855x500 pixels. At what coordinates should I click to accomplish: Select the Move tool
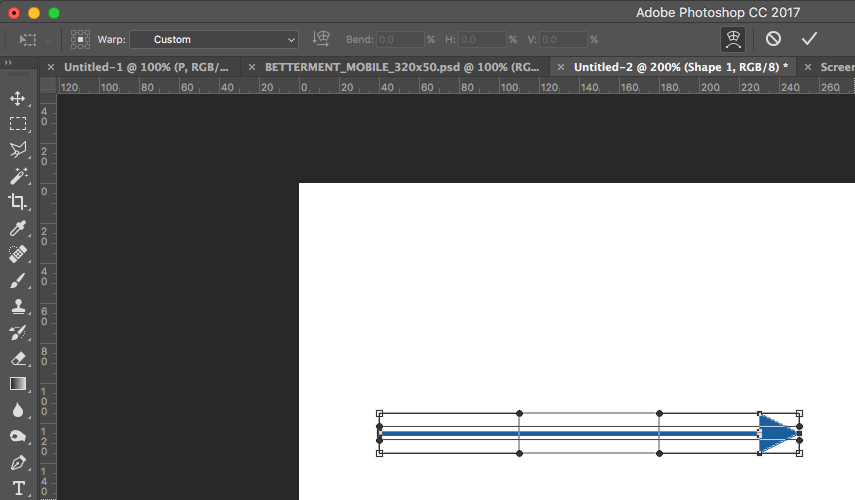(17, 98)
